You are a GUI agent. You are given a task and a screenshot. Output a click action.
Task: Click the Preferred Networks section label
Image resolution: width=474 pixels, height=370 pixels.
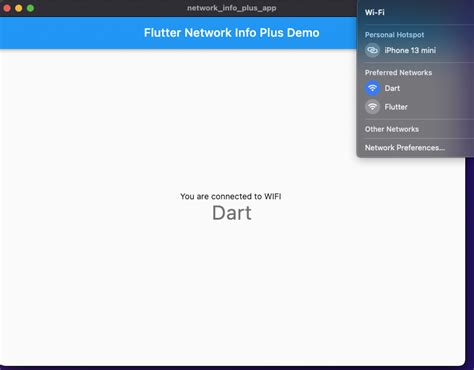point(398,73)
